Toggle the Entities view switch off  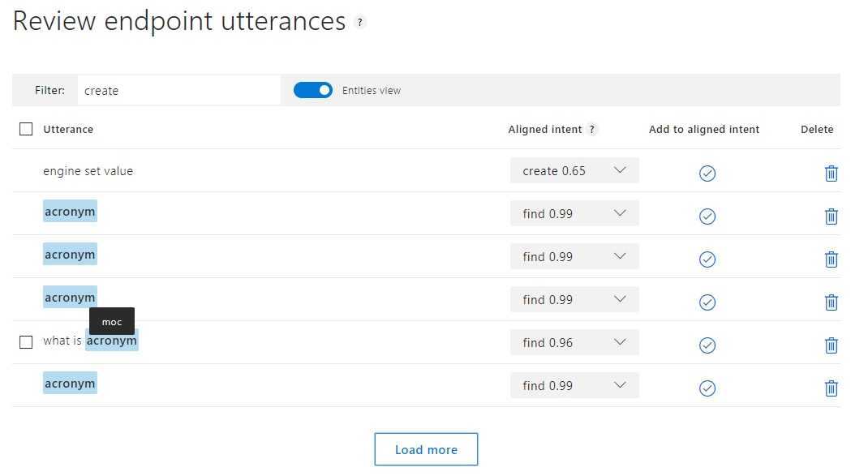312,90
